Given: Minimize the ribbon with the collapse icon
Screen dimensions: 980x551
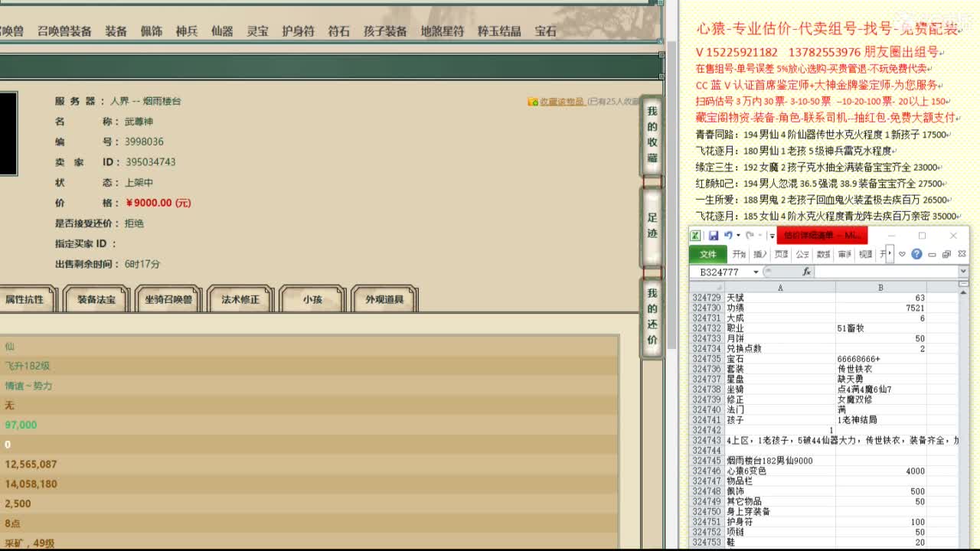Looking at the screenshot, I should 932,253.
